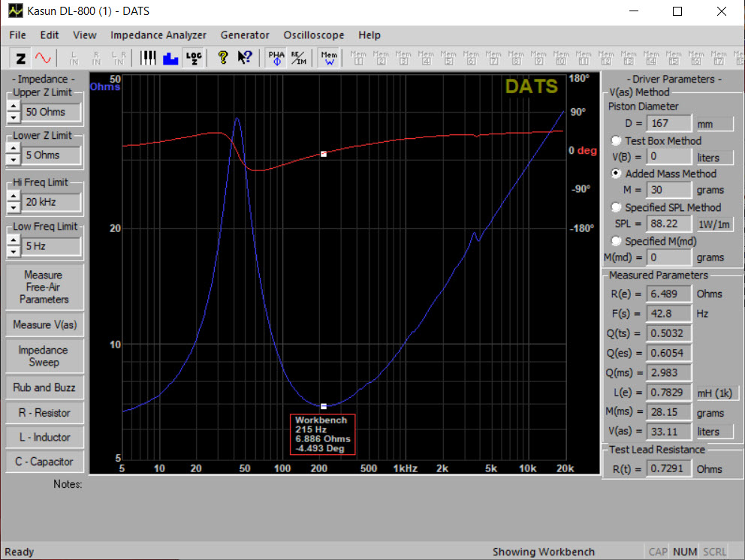Open the Oscilloscope menu

click(313, 35)
